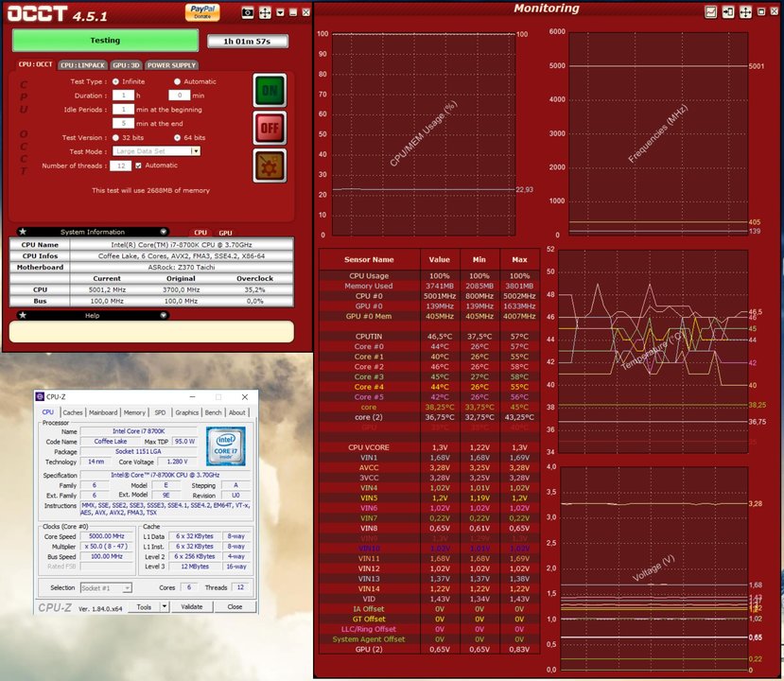Screen dimensions: 784x681
Task: Click the star beside System Information
Action: coord(23,232)
